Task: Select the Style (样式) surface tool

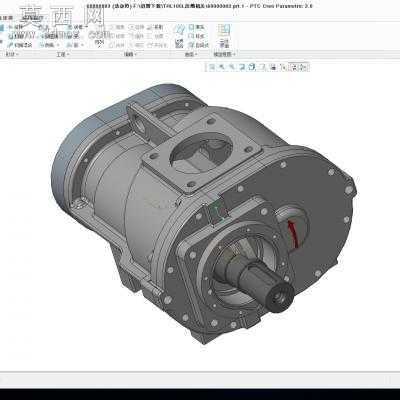Action: [197, 36]
